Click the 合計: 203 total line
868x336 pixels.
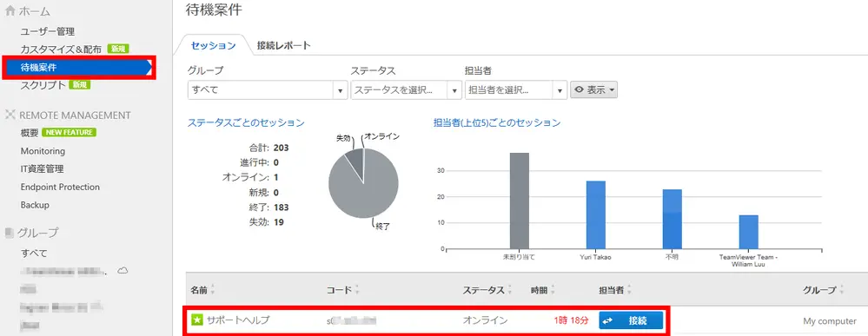tap(269, 148)
